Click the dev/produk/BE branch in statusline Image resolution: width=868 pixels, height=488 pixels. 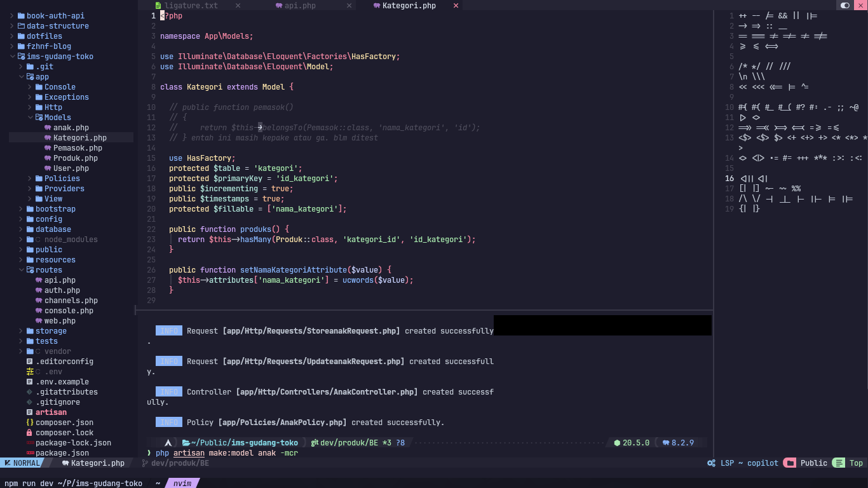pyautogui.click(x=176, y=463)
